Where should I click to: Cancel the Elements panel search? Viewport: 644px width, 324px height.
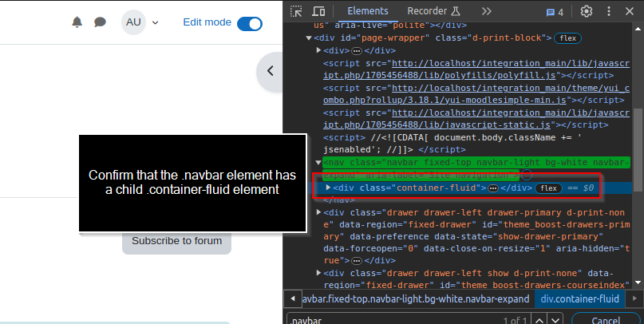click(x=606, y=320)
